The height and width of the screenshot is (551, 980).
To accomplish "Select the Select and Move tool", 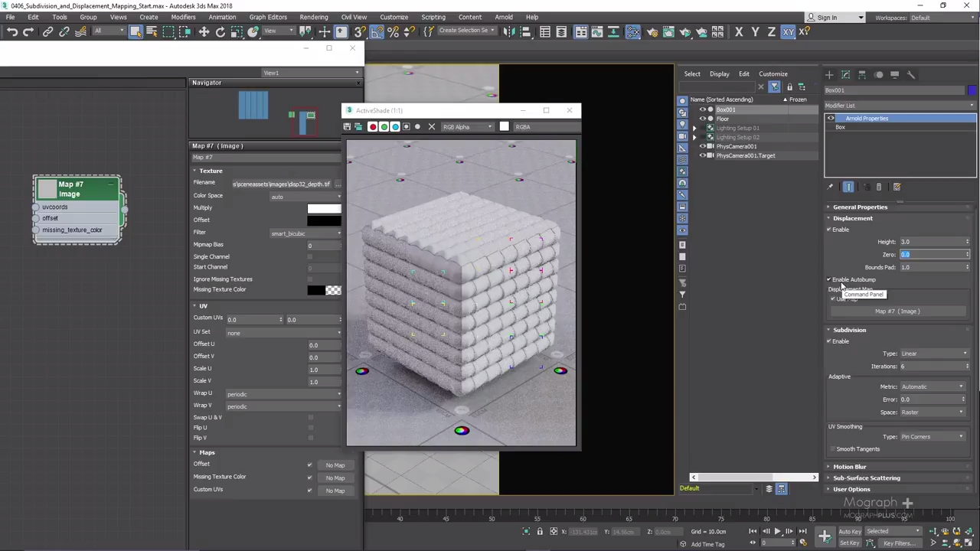I will (x=204, y=31).
